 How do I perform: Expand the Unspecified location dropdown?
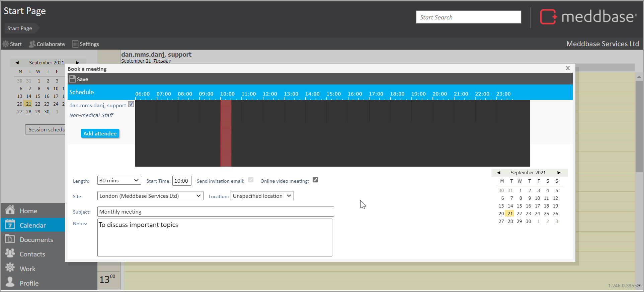[262, 196]
